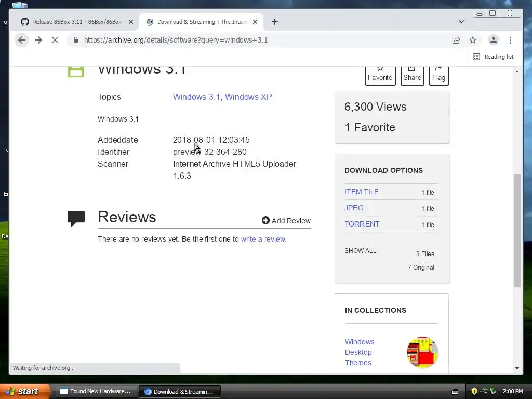Screen dimensions: 532x399
Task: Download the ITEM TILE file
Action: coord(362,192)
